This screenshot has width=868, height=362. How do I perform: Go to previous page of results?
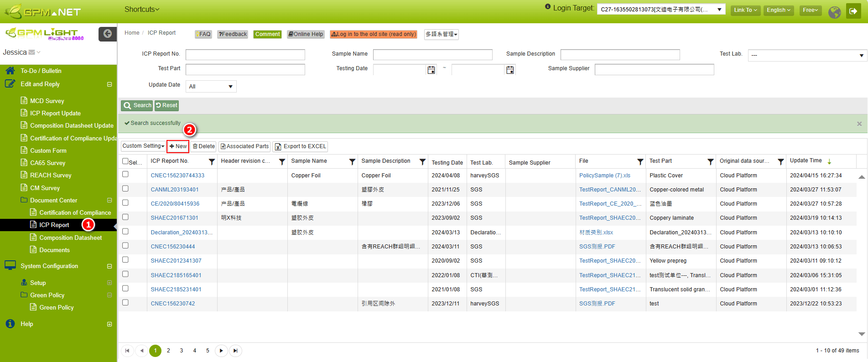coord(142,351)
